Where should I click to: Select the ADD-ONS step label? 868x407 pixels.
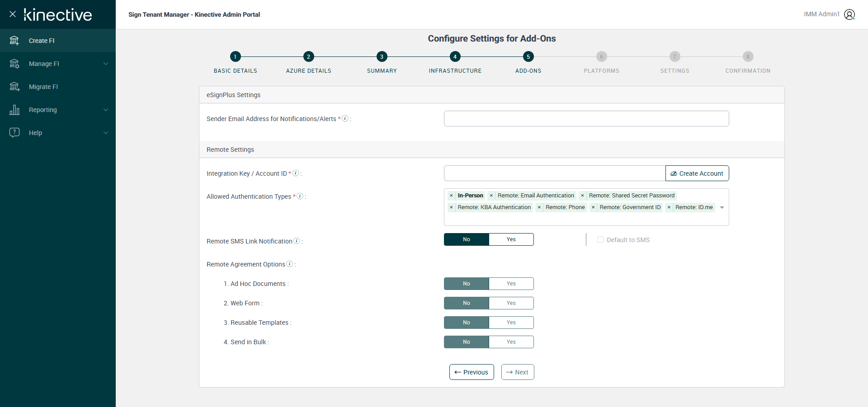click(x=528, y=71)
